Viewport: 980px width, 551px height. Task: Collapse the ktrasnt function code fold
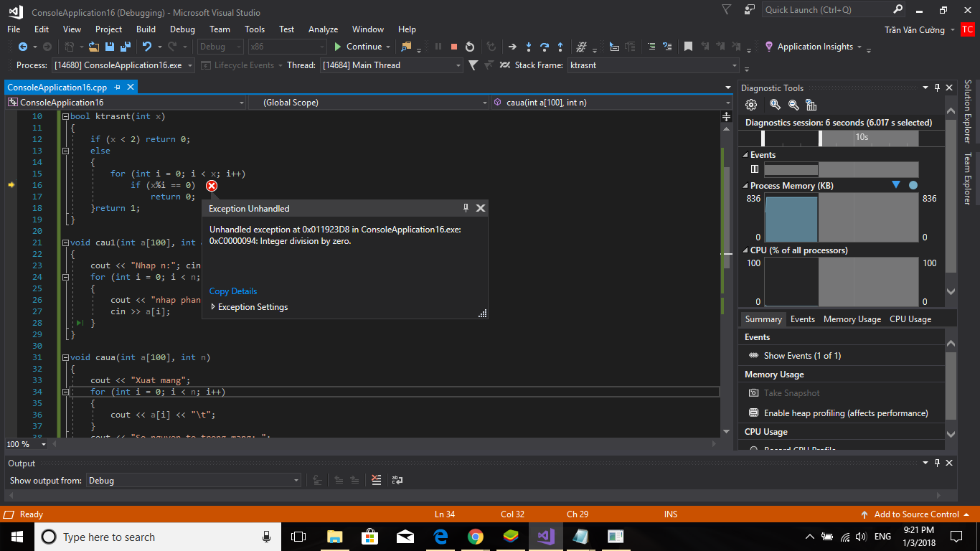(65, 116)
